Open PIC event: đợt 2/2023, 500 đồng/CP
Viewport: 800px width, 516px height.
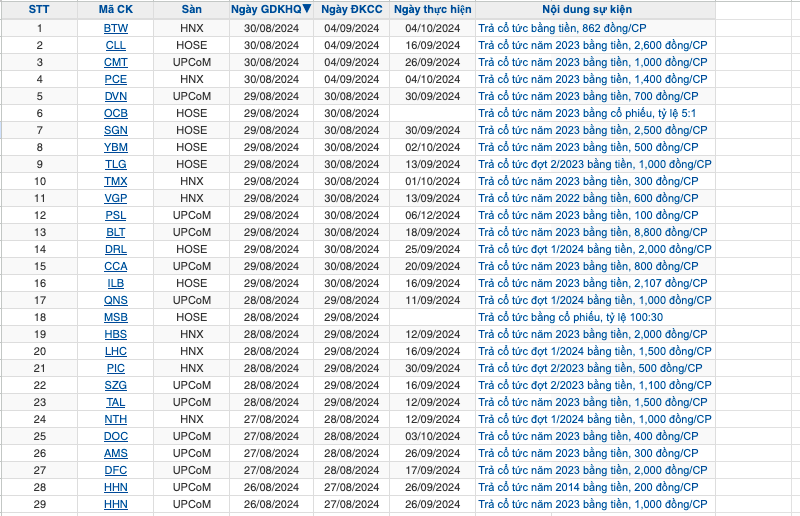[590, 368]
